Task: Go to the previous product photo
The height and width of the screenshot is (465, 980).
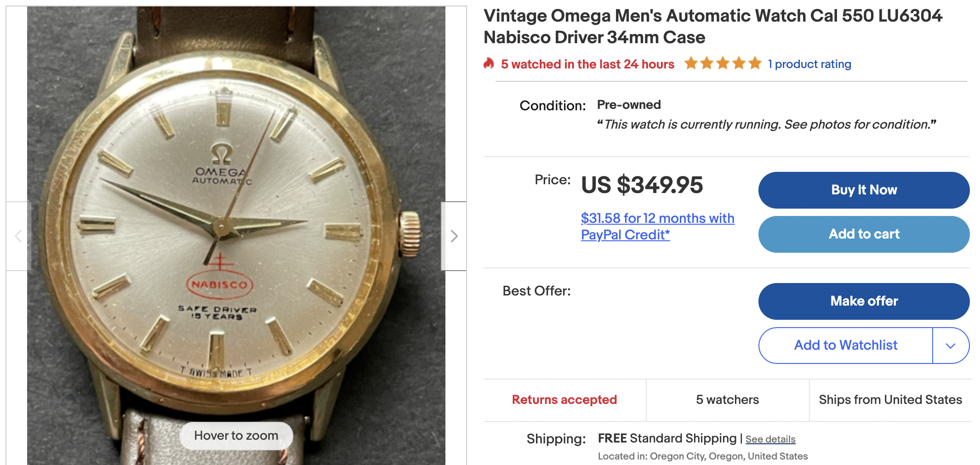Action: point(18,236)
